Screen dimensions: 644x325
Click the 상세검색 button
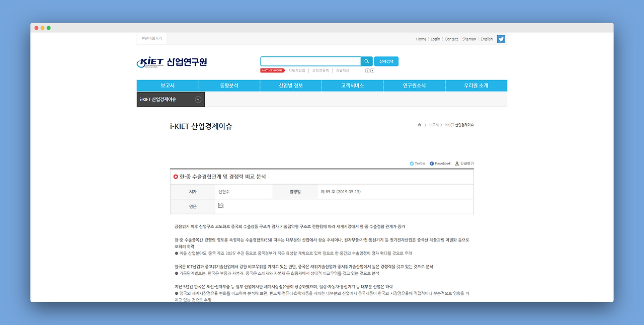(x=386, y=61)
